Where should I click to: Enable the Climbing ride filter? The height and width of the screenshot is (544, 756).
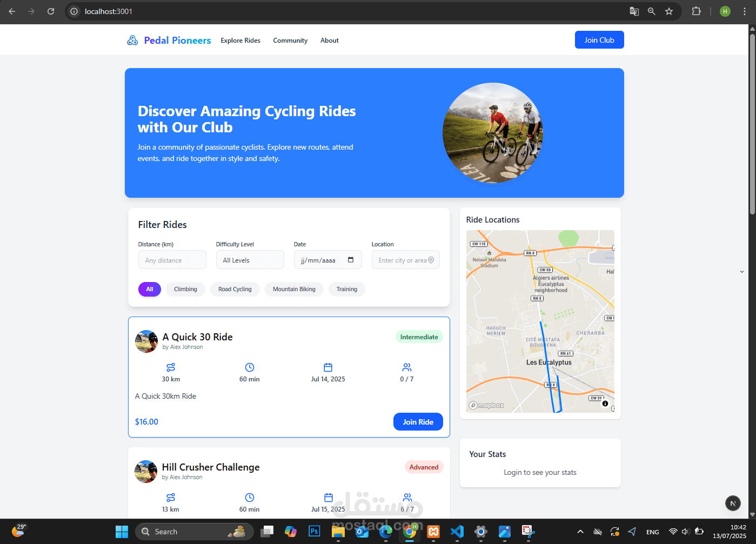[x=185, y=289]
